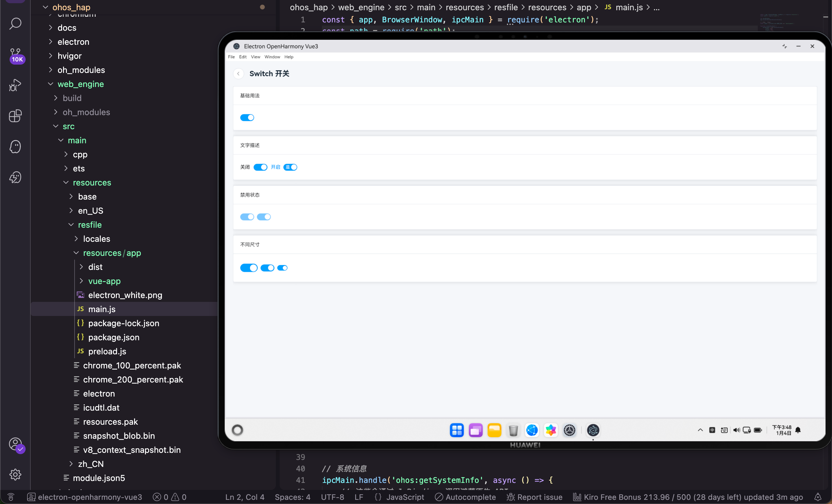Launch the browser icon in HarmonyOS dock

(x=532, y=430)
